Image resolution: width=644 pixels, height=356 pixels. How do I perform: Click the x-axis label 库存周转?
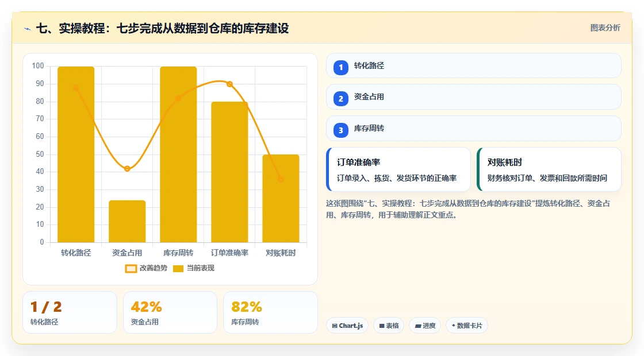tap(178, 253)
